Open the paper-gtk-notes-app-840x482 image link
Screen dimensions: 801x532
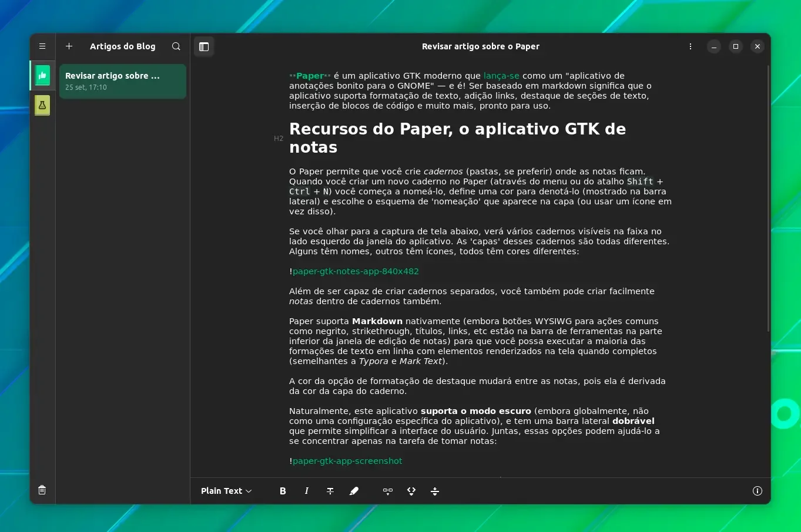pyautogui.click(x=356, y=271)
